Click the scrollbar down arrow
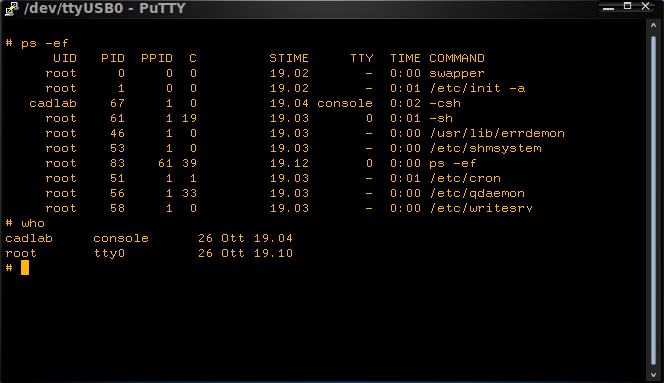 [653, 375]
